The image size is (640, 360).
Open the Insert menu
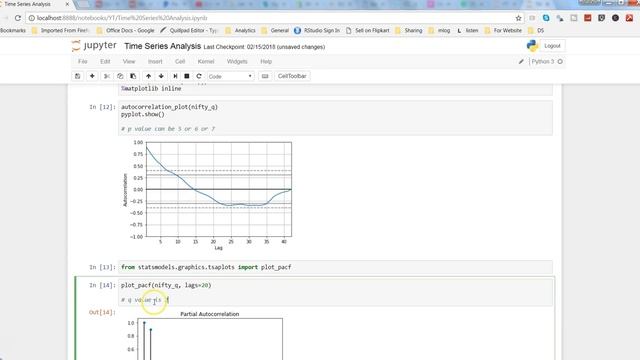155,62
